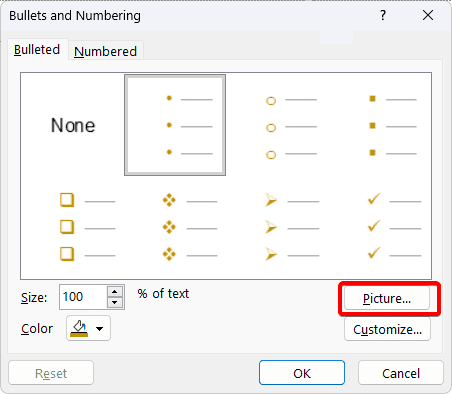Switch to the Bulleted tab
Screen dimensions: 452x394
click(37, 50)
